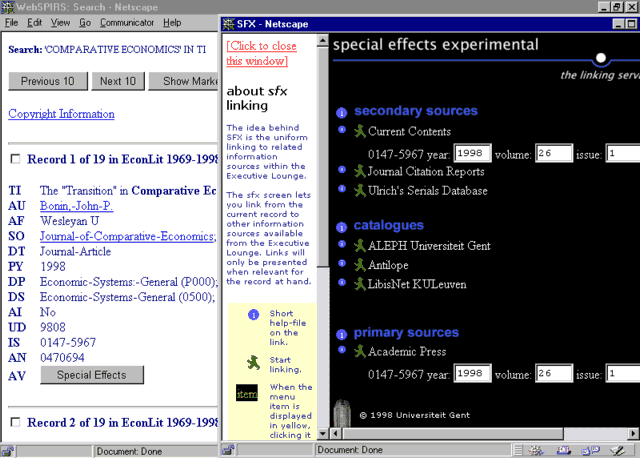The width and height of the screenshot is (640, 458).
Task: Click the Antilope link text
Action: [388, 265]
